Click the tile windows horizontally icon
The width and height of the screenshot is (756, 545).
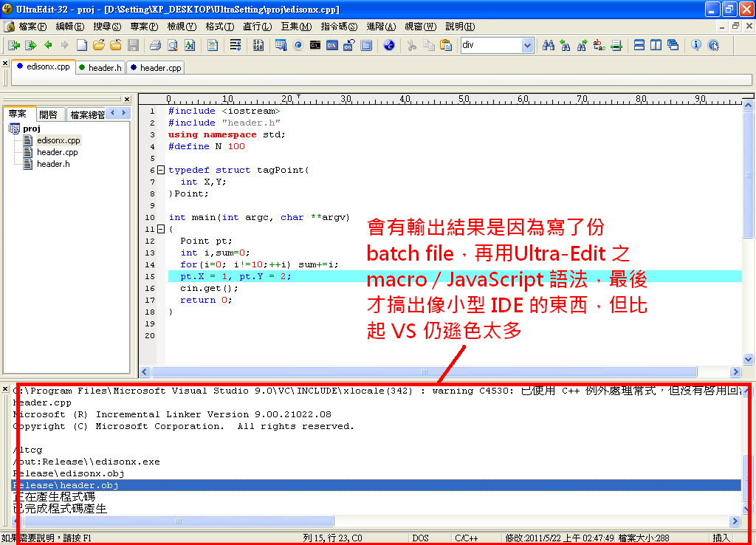click(x=639, y=45)
